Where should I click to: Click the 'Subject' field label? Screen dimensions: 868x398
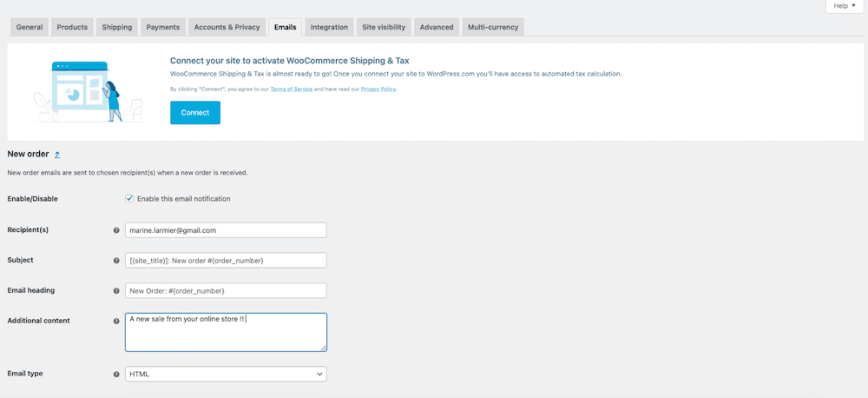pyautogui.click(x=21, y=260)
